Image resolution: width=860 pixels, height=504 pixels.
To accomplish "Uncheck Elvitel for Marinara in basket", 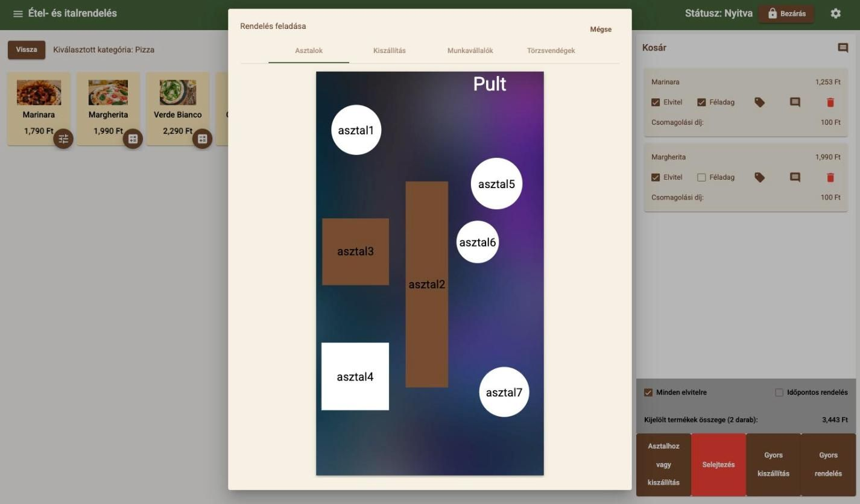I will (x=656, y=102).
